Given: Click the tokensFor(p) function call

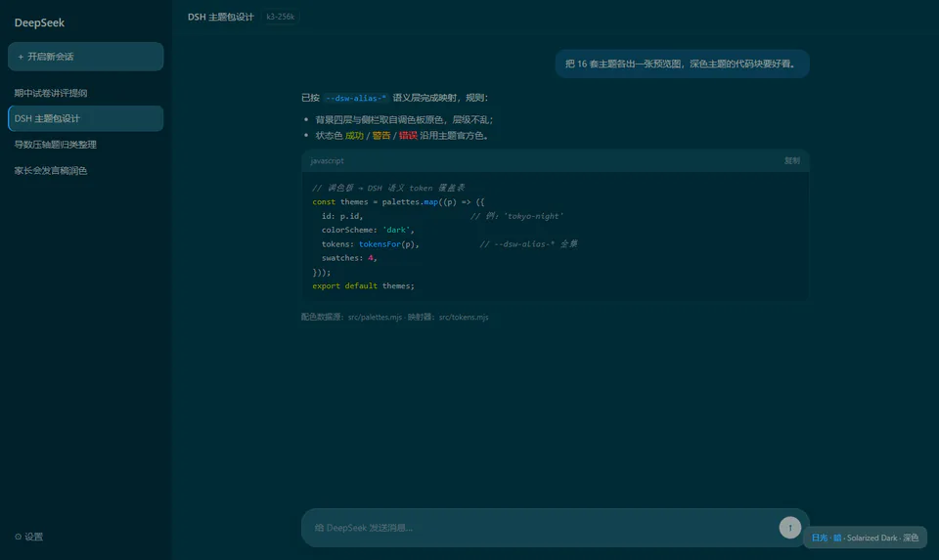Looking at the screenshot, I should (386, 244).
